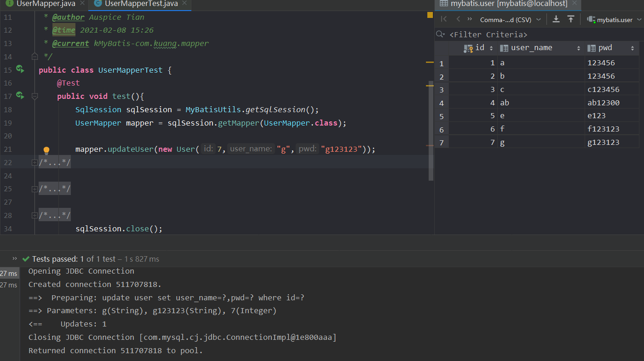Click the editor vertical scrollbar thumb
This screenshot has width=644, height=361.
pyautogui.click(x=431, y=131)
